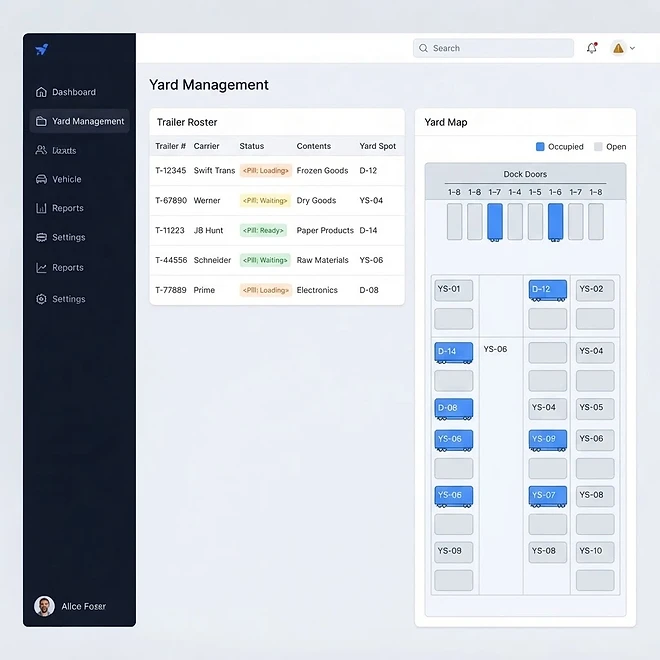Select the occupied dock door below 1-7

click(x=495, y=222)
